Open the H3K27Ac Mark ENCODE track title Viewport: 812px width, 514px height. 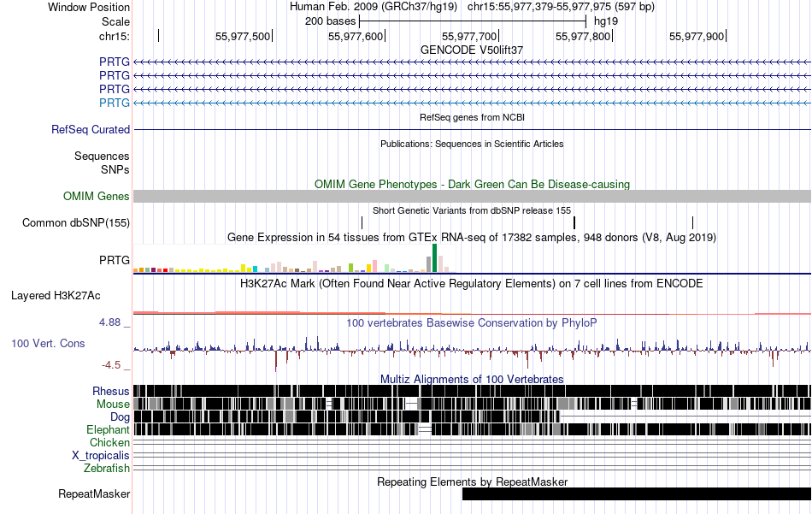point(471,283)
